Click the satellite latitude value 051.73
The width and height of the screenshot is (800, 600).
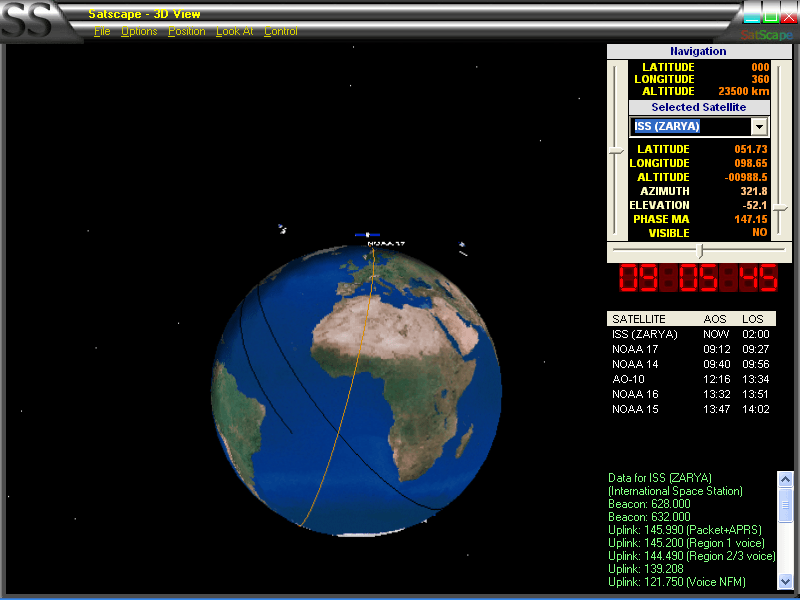pos(751,149)
